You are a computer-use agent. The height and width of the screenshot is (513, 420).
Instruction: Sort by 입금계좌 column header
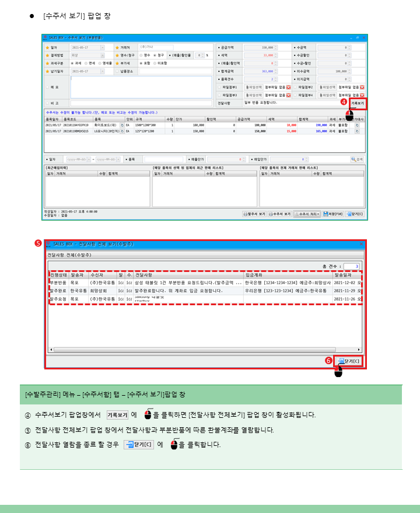tap(289, 275)
